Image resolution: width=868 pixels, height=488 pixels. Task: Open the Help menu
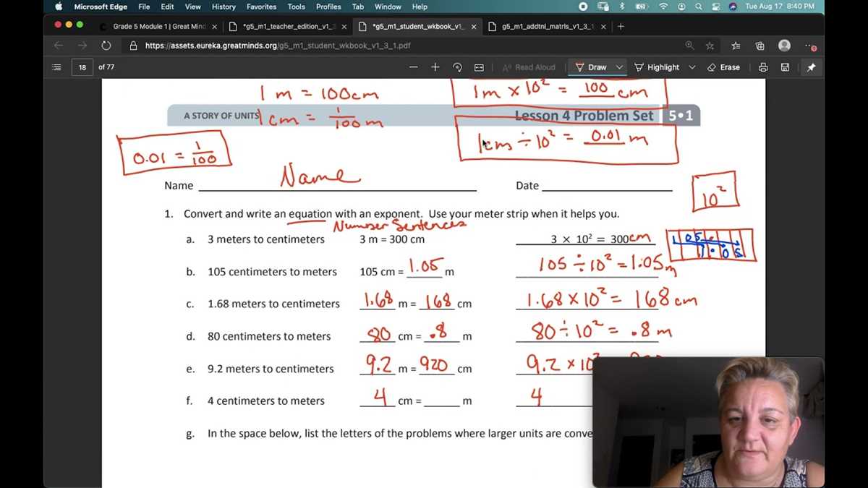420,7
